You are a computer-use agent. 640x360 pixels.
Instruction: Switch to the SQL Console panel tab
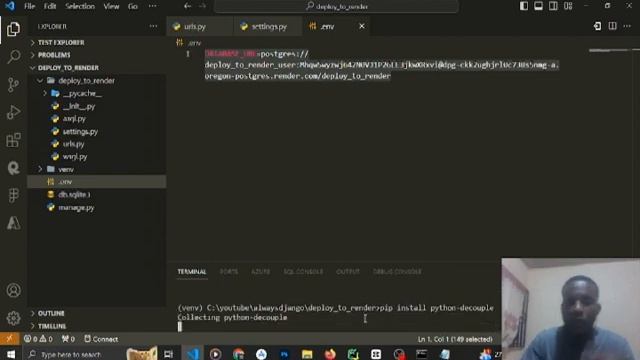point(303,271)
